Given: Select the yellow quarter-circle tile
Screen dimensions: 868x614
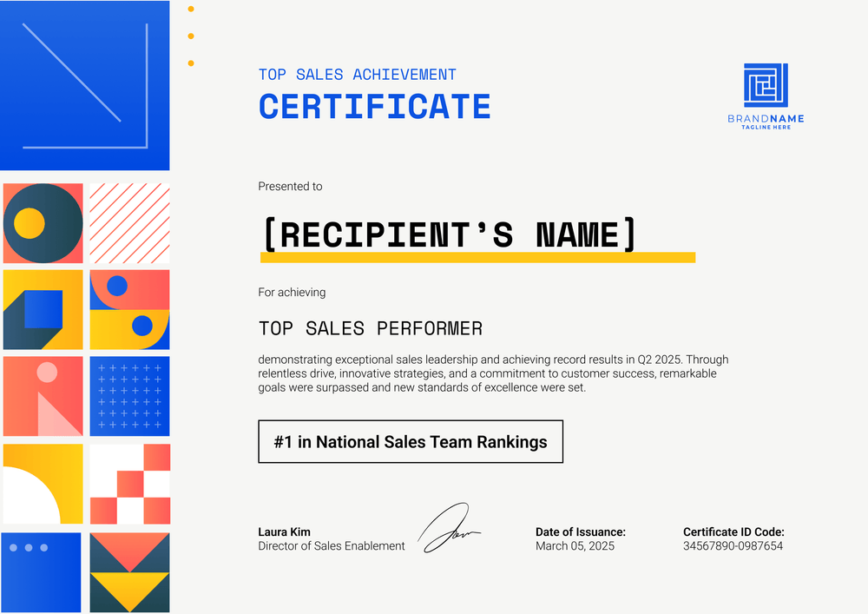Looking at the screenshot, I should [x=43, y=484].
